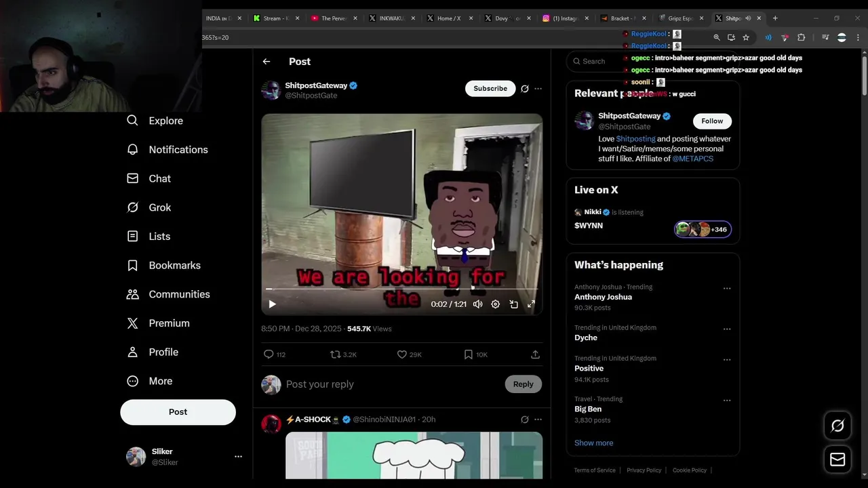Click Grok icon on A-SHOCK reply
Viewport: 868px width, 488px height.
[x=524, y=420]
